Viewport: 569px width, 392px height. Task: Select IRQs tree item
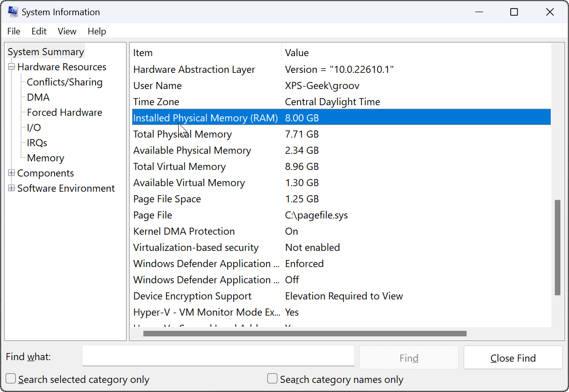(37, 143)
